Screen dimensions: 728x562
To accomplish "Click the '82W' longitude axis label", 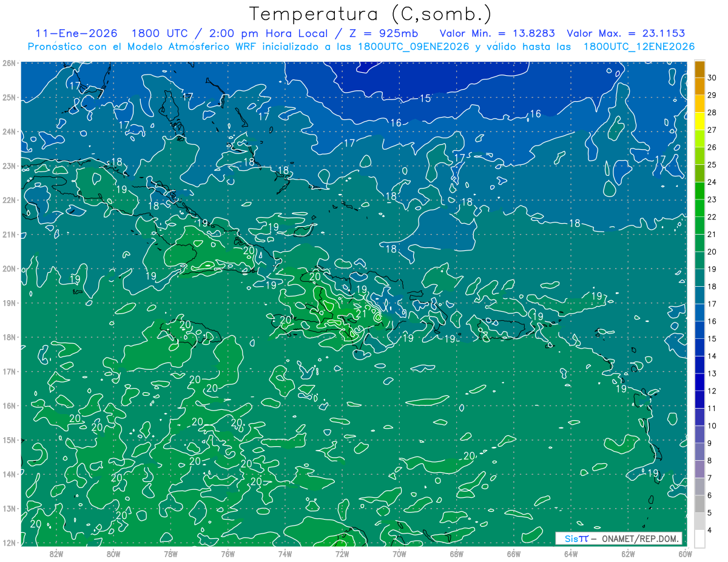I will point(56,554).
